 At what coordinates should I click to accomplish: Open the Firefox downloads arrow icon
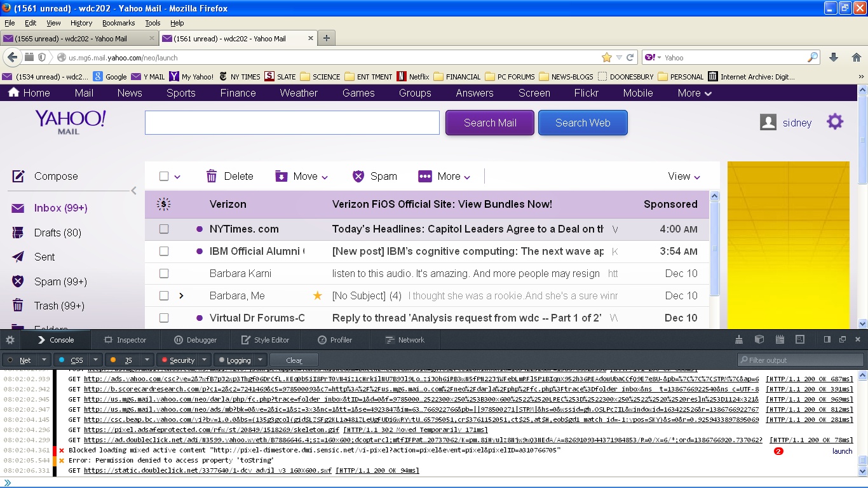click(x=834, y=57)
